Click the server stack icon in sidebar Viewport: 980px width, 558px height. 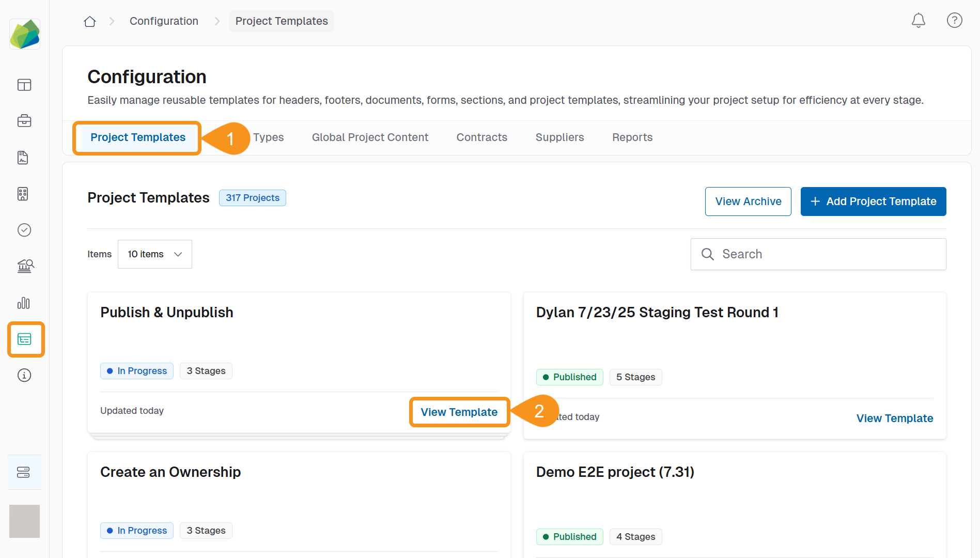(24, 472)
